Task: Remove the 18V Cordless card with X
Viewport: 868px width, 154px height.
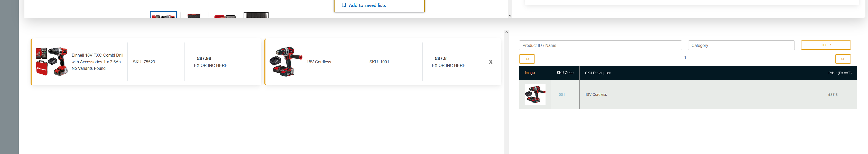Action: 491,62
